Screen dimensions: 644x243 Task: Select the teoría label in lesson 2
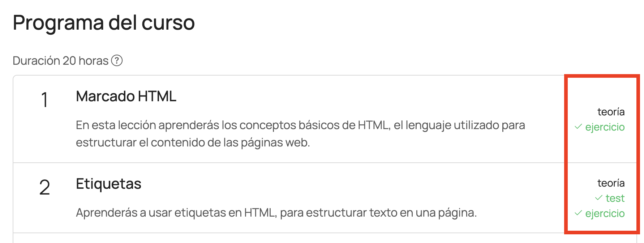(611, 183)
